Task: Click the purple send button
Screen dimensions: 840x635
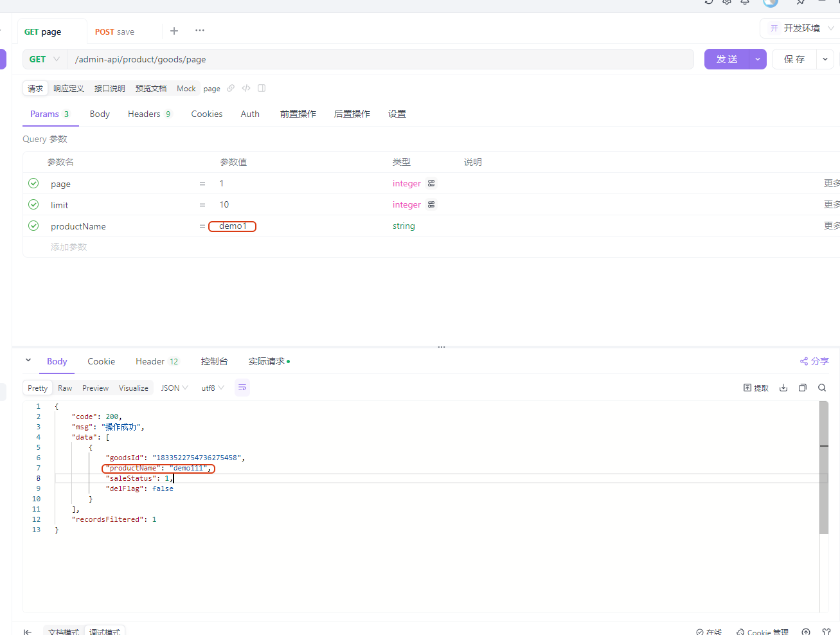Action: pyautogui.click(x=727, y=59)
